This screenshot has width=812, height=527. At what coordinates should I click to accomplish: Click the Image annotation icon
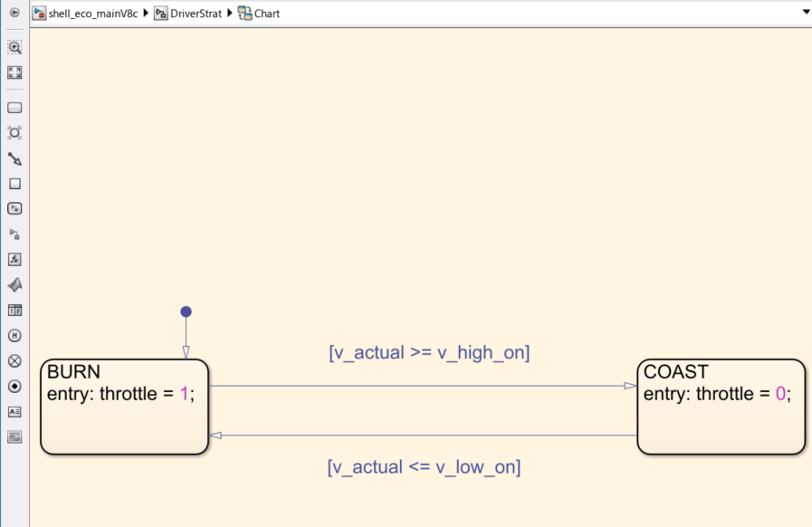(x=14, y=436)
